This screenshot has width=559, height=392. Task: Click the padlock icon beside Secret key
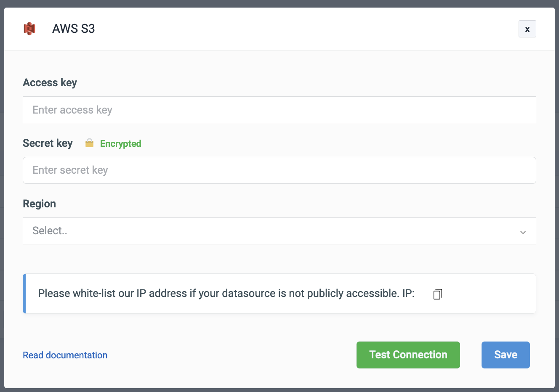pos(89,143)
